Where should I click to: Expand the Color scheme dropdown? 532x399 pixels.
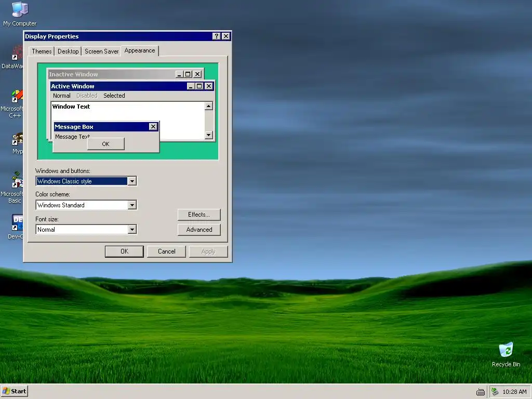tap(132, 205)
